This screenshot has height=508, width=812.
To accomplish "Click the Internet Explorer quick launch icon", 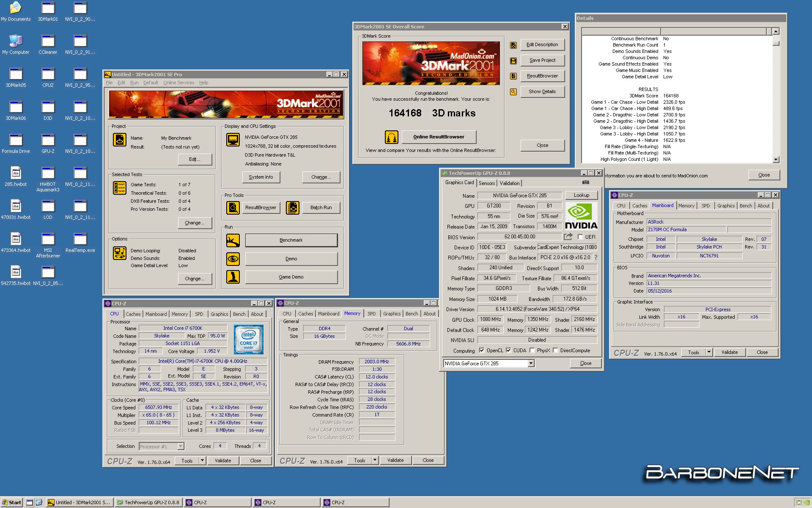I will pos(39,502).
